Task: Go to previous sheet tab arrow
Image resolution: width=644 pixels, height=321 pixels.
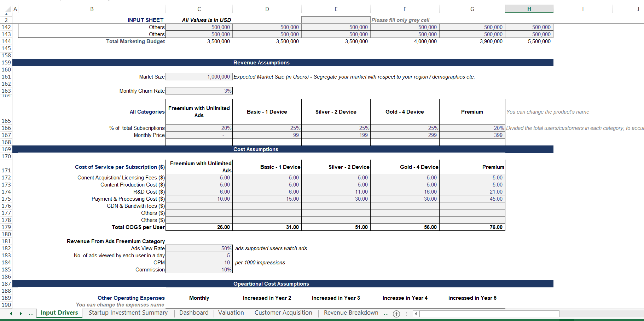Action: (x=11, y=314)
